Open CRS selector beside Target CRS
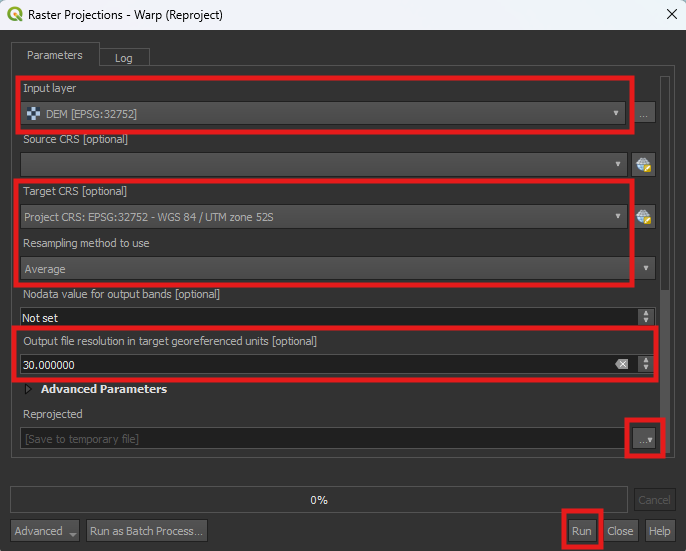Image resolution: width=686 pixels, height=551 pixels. pyautogui.click(x=643, y=216)
